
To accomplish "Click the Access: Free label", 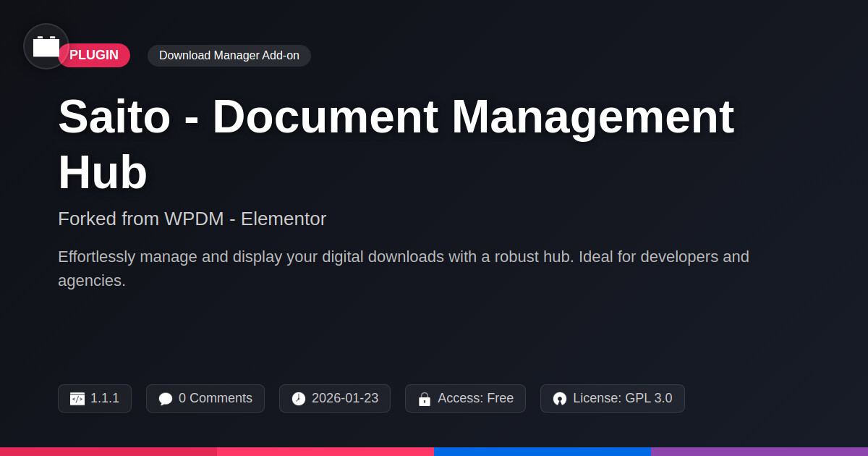I will point(475,398).
